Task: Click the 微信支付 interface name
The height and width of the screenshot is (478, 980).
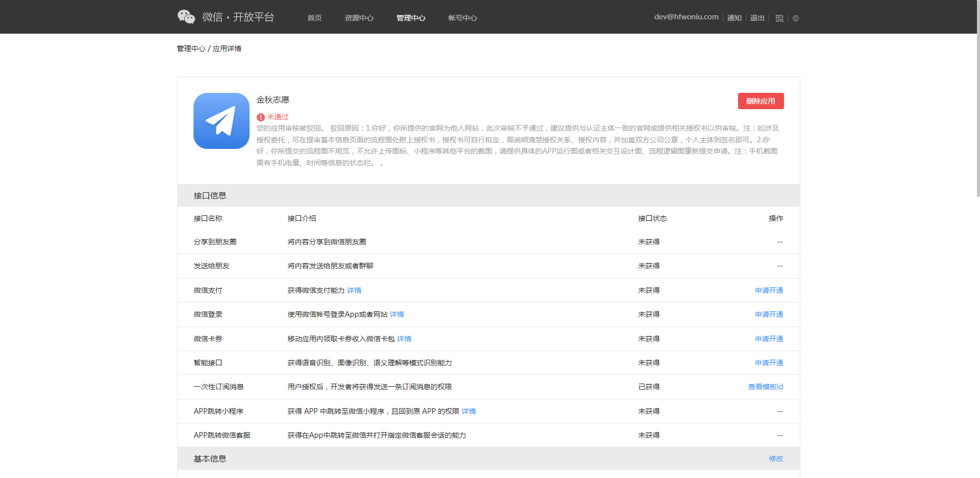Action: click(x=208, y=290)
